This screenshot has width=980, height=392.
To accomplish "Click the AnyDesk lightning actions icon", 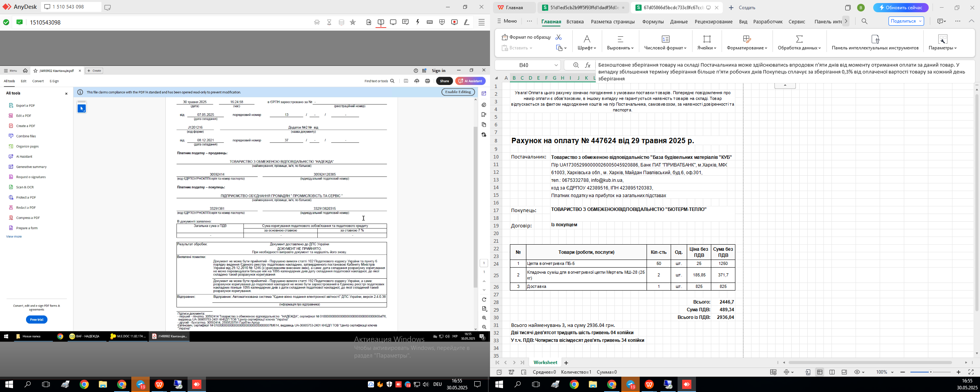I will (418, 22).
